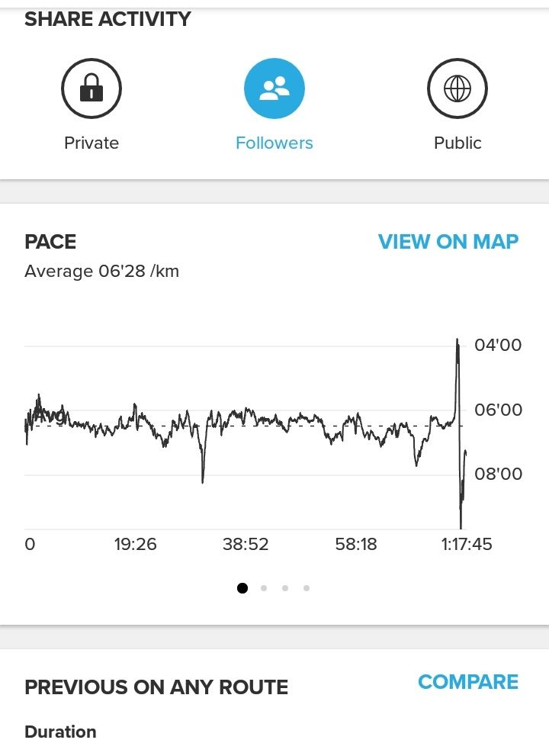Tap the pace spike near 04'00
The width and height of the screenshot is (549, 756).
[x=457, y=347]
